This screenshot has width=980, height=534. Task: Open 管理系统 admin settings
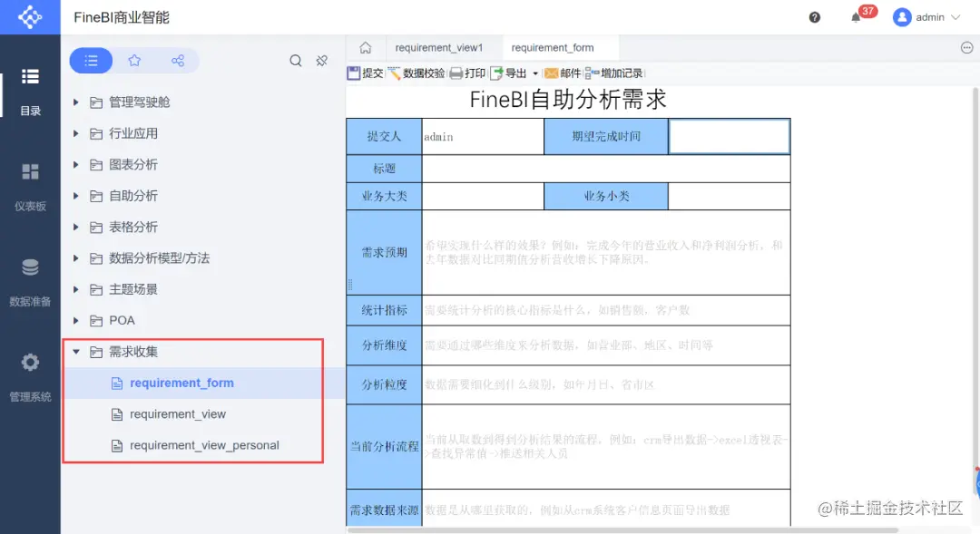(x=30, y=374)
